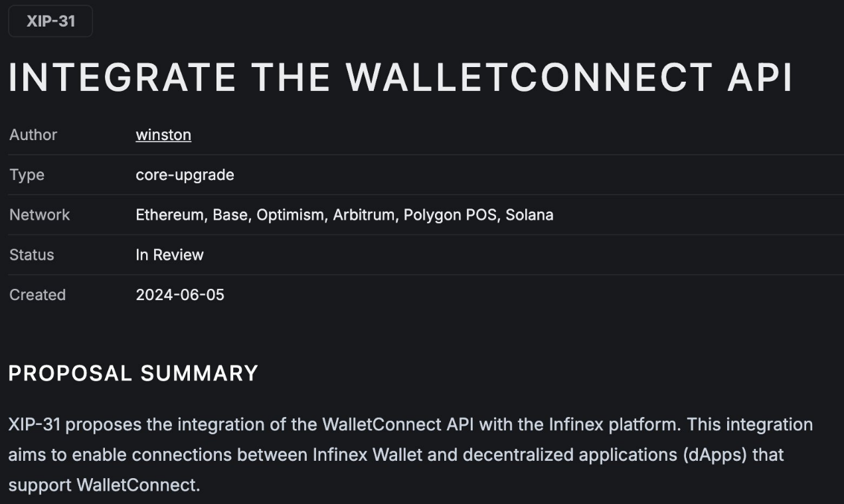Click Polygon POS in the network list
Image resolution: width=844 pixels, height=504 pixels.
click(450, 214)
